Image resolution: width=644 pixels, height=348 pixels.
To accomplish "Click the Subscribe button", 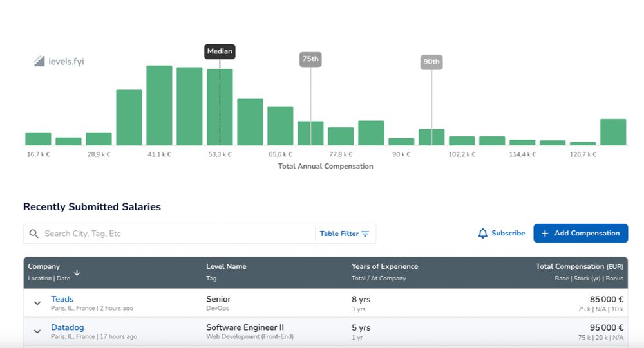I will point(502,233).
